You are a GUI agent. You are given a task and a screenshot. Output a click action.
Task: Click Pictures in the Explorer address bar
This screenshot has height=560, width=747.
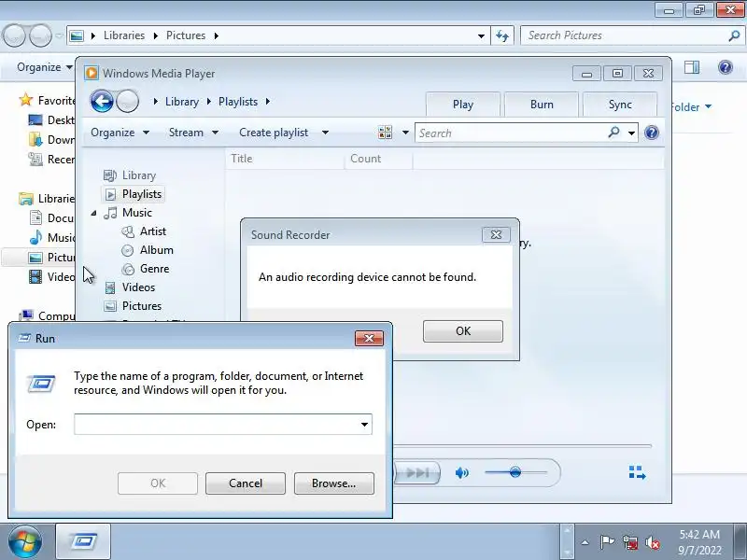185,35
